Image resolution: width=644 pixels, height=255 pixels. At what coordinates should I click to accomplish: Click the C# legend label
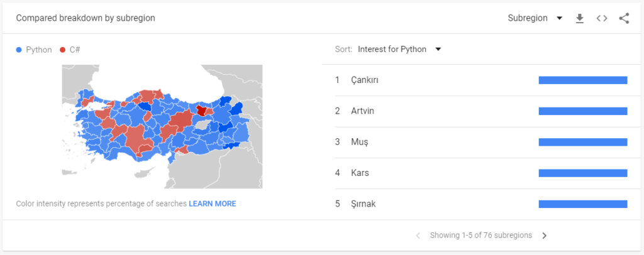pos(75,50)
